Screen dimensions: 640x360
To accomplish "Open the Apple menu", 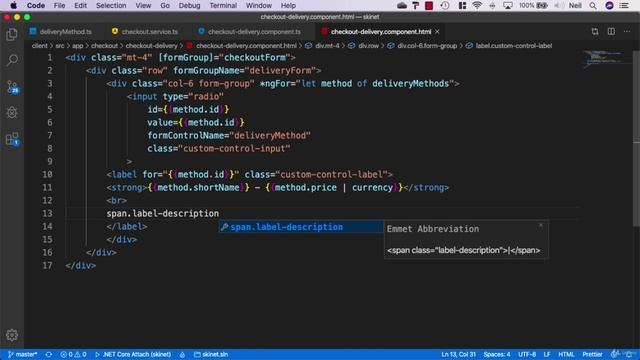I will pyautogui.click(x=13, y=6).
